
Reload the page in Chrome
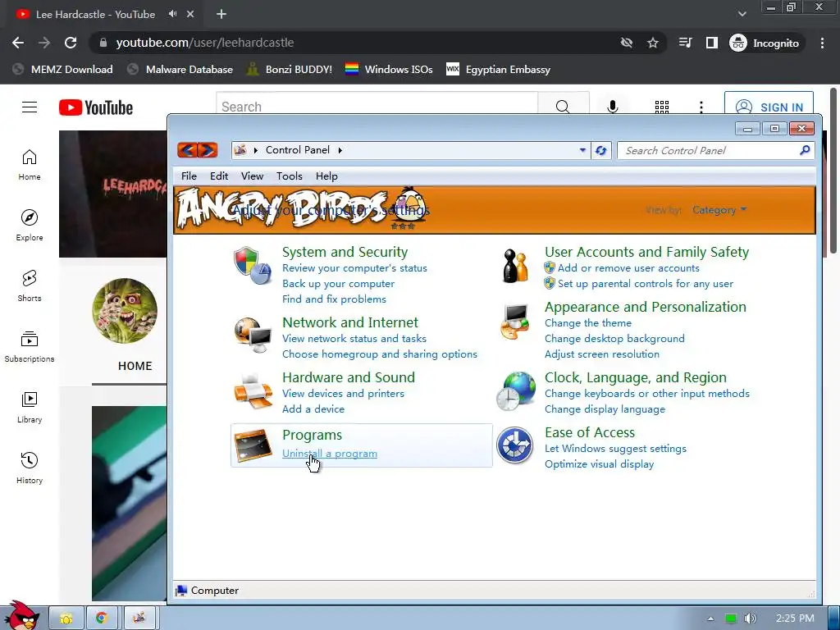(71, 43)
